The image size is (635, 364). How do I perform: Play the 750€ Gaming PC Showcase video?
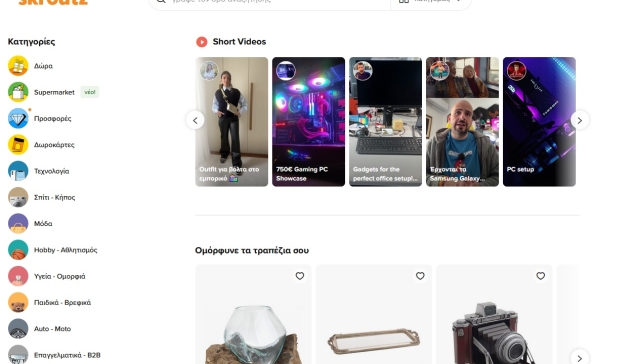pos(309,121)
